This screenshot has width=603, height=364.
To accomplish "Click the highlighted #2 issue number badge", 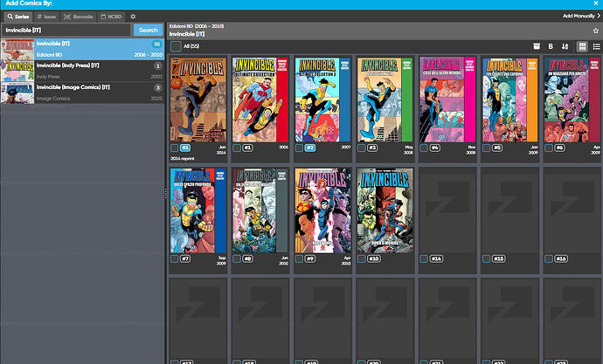I will tap(310, 148).
